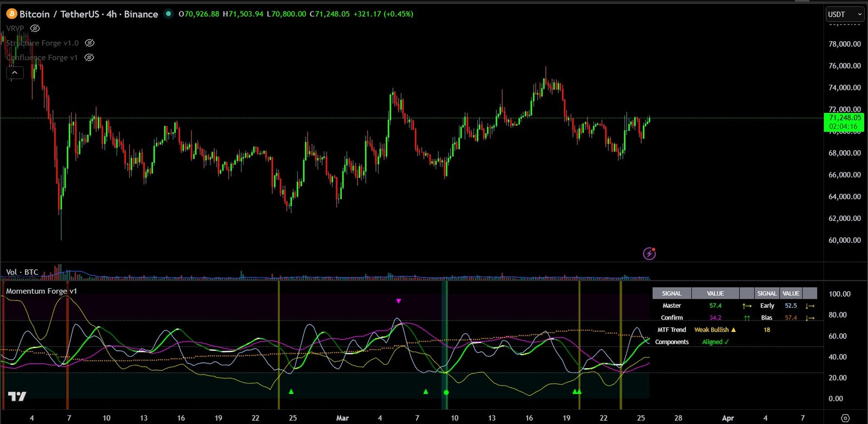
Task: Click the Apr label on time axis
Action: [x=727, y=418]
